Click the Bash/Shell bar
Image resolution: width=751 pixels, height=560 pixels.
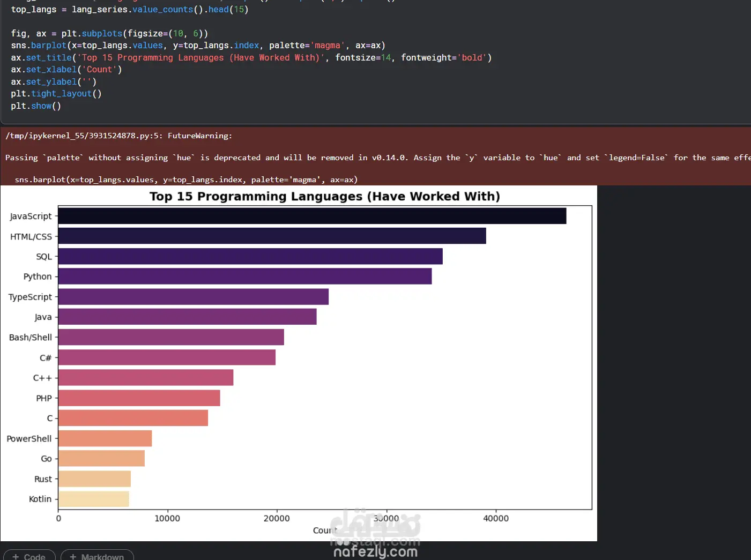172,337
